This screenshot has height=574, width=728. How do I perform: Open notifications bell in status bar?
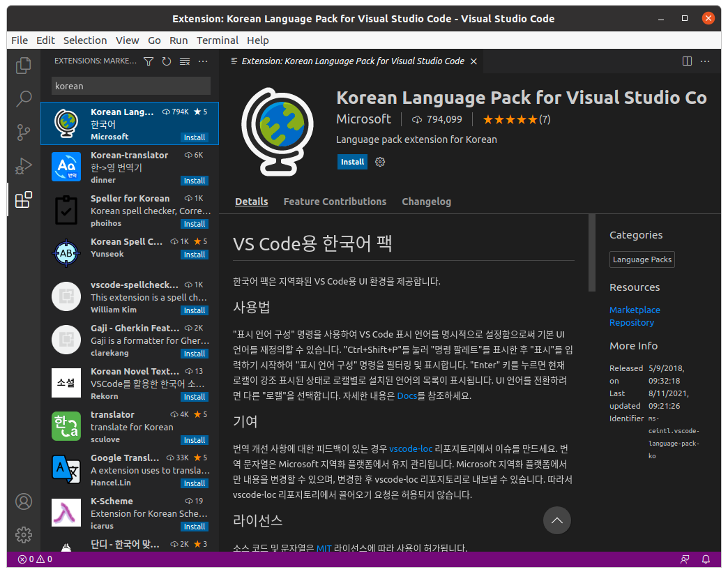click(x=706, y=559)
